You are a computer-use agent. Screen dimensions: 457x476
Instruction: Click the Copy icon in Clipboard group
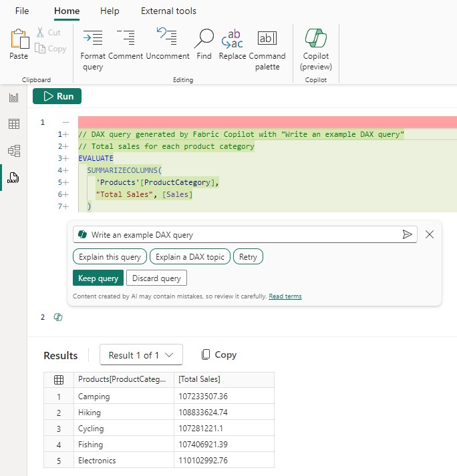point(40,48)
